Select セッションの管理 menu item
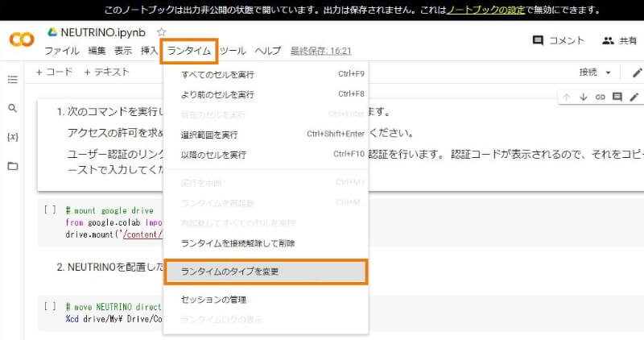Image resolution: width=644 pixels, height=340 pixels. click(x=266, y=300)
